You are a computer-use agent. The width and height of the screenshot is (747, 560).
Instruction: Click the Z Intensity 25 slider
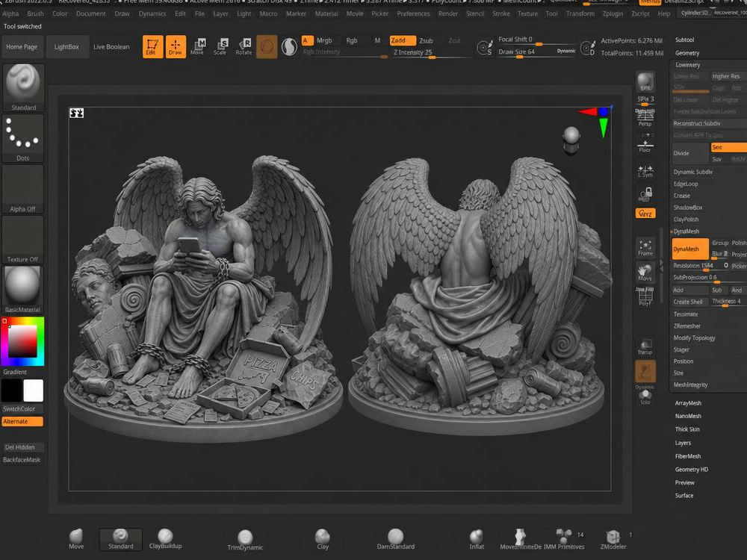[431, 52]
